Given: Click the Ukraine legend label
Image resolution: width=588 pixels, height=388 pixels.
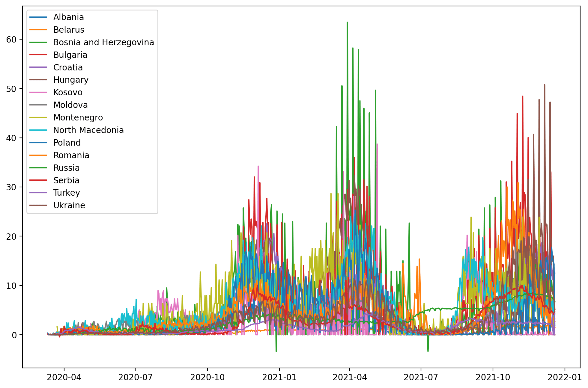Looking at the screenshot, I should (69, 206).
